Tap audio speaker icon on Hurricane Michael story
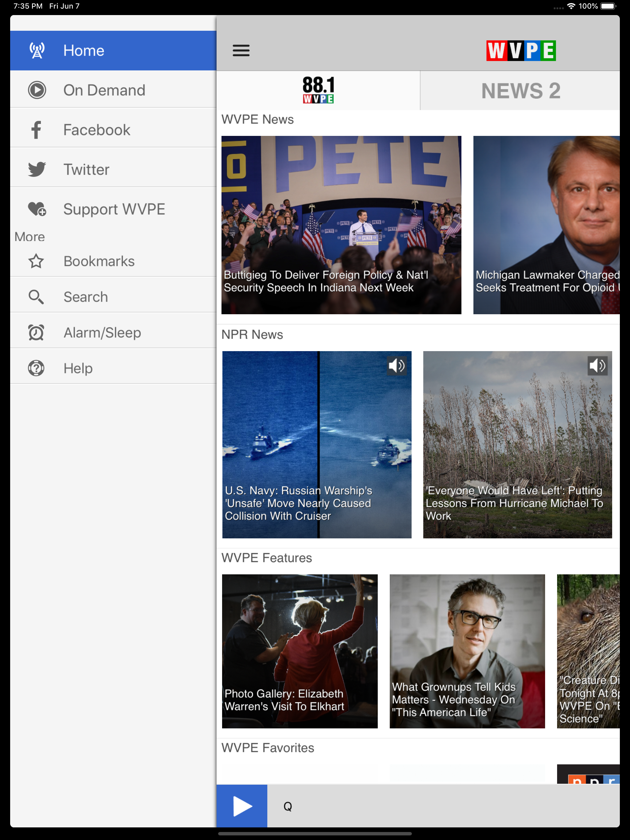Screen dimensions: 630x840 pos(597,366)
